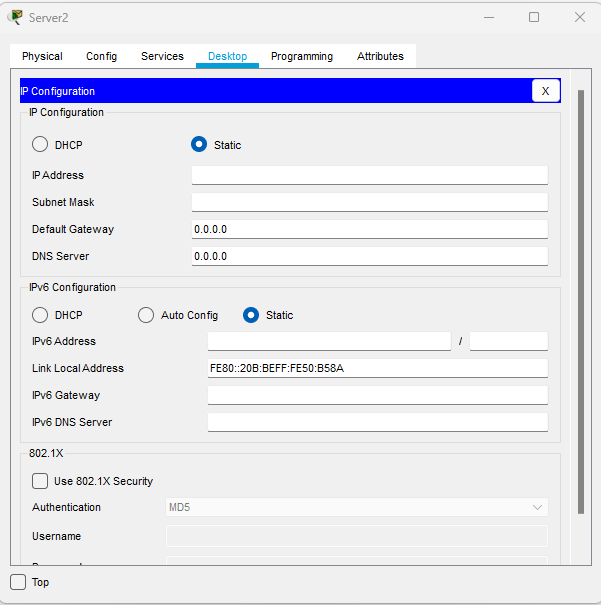Open the Authentication MD5 dropdown

(x=357, y=507)
